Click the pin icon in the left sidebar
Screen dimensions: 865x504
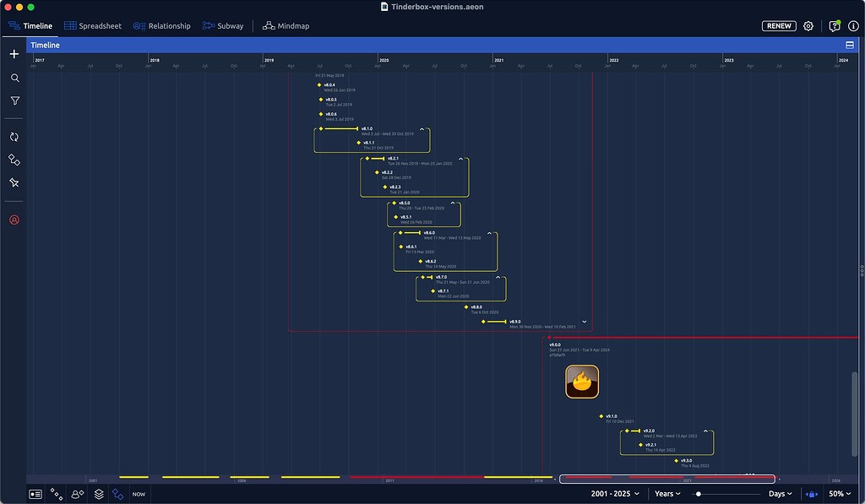point(13,182)
